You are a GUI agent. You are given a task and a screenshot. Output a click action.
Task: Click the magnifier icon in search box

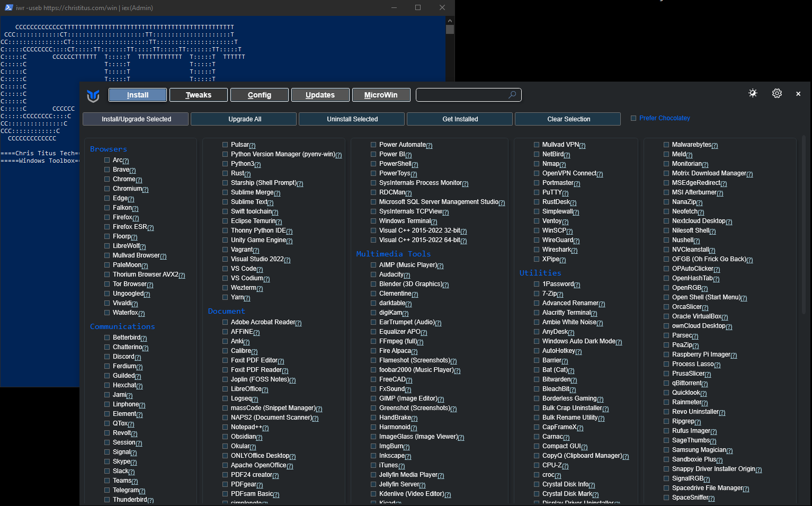[x=512, y=95]
